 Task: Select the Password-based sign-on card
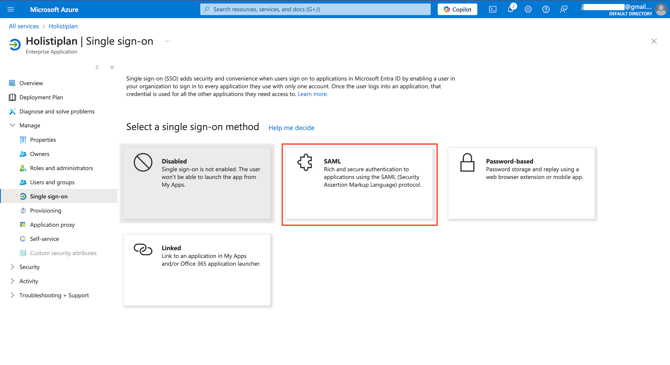(521, 183)
